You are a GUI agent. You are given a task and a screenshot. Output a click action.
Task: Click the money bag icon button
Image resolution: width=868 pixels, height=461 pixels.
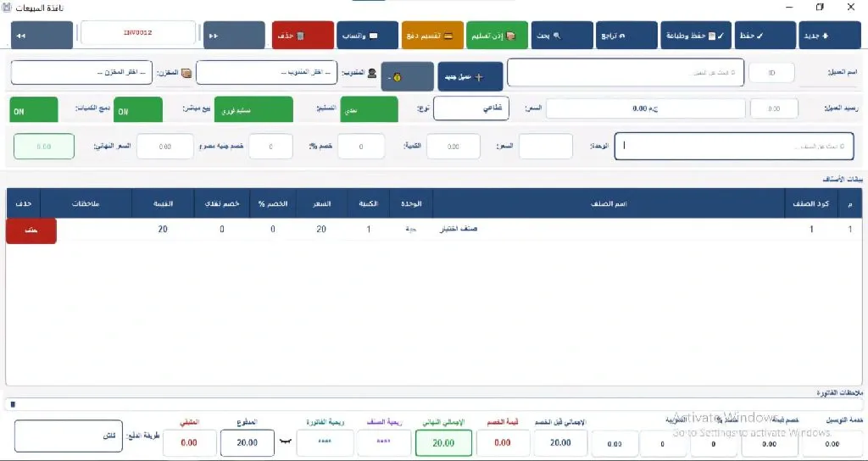coord(407,76)
